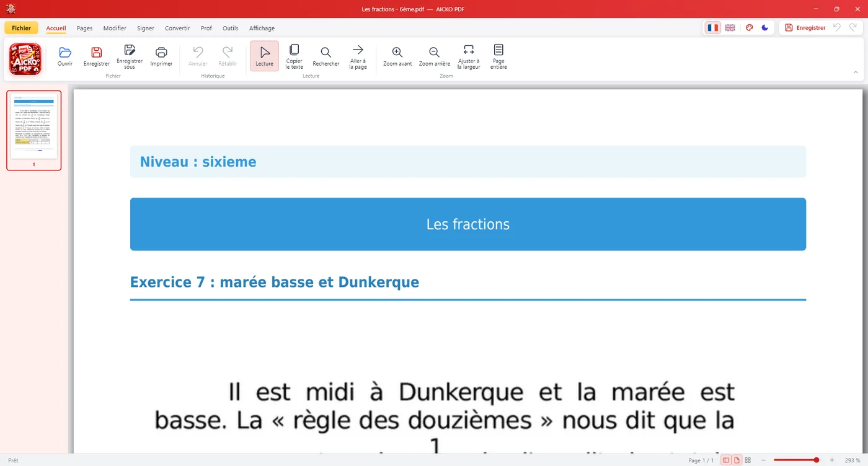Viewport: 868px width, 466px height.
Task: Click the Enregistrer floppy icon in ribbon
Action: tap(96, 52)
